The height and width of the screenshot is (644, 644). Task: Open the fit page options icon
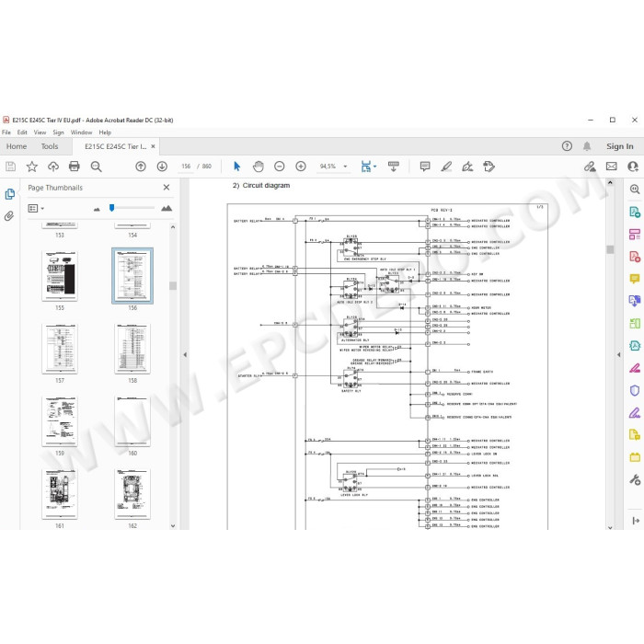pyautogui.click(x=368, y=167)
